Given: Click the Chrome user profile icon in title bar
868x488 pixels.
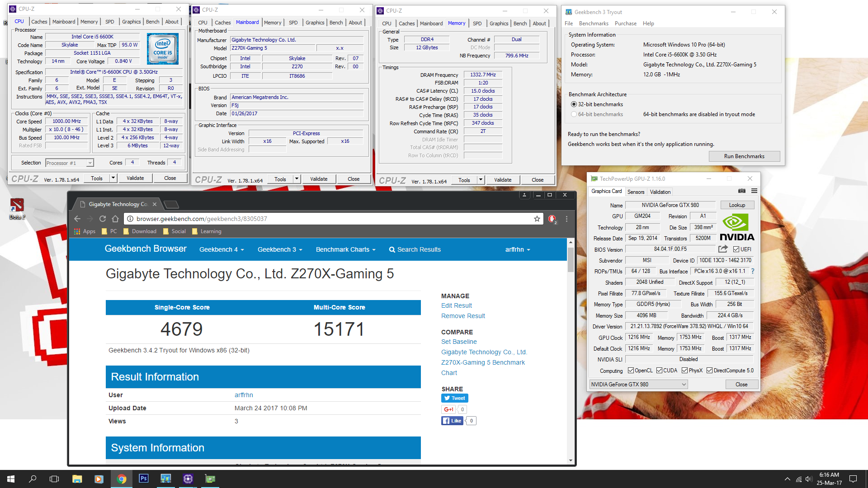Looking at the screenshot, I should pos(524,195).
